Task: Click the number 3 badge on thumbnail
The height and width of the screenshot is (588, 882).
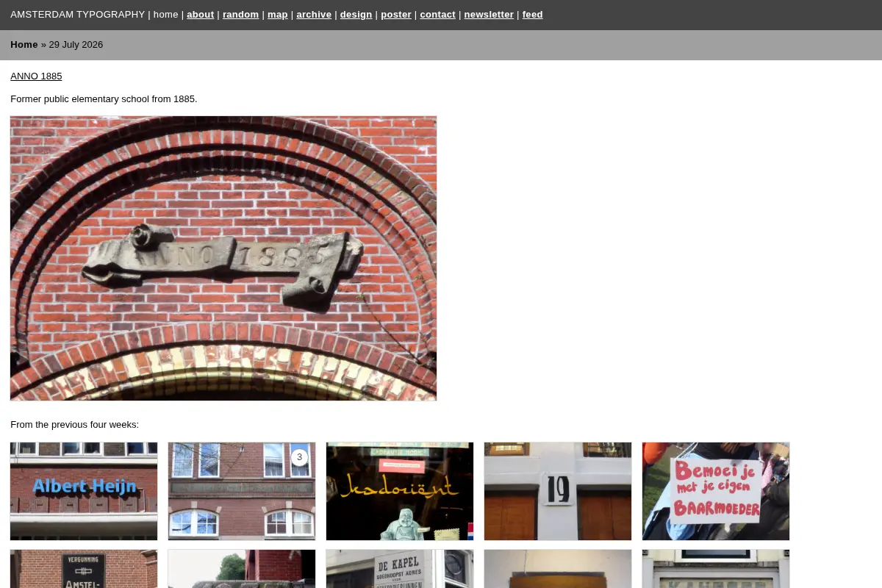Action: [299, 457]
